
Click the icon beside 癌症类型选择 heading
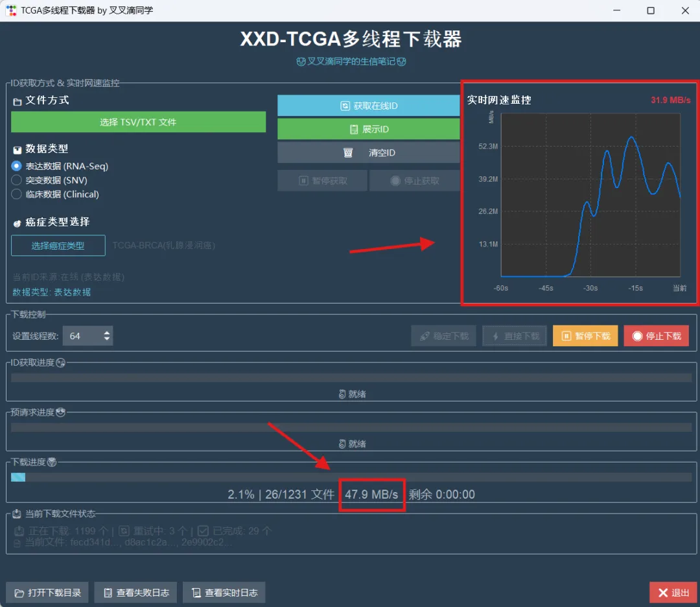click(17, 223)
